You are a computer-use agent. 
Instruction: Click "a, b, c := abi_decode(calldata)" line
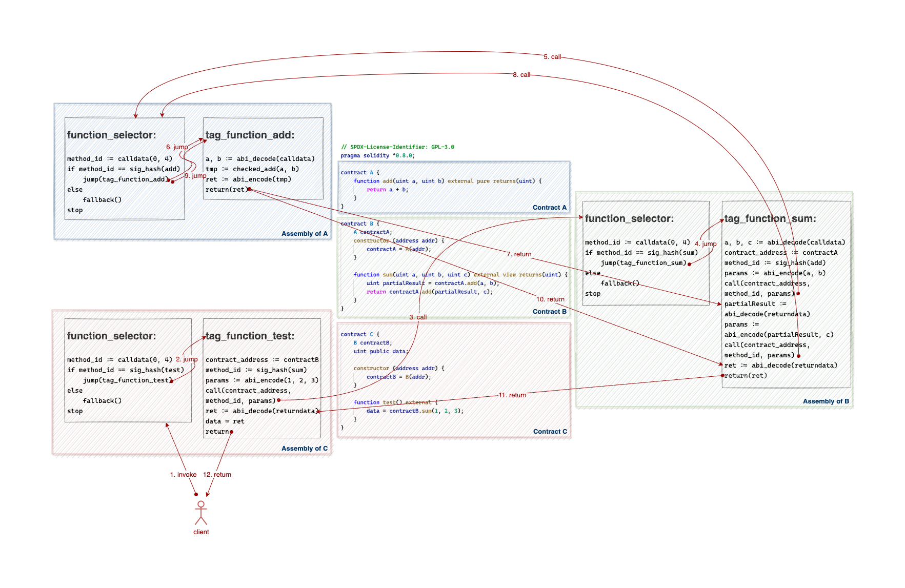[785, 242]
